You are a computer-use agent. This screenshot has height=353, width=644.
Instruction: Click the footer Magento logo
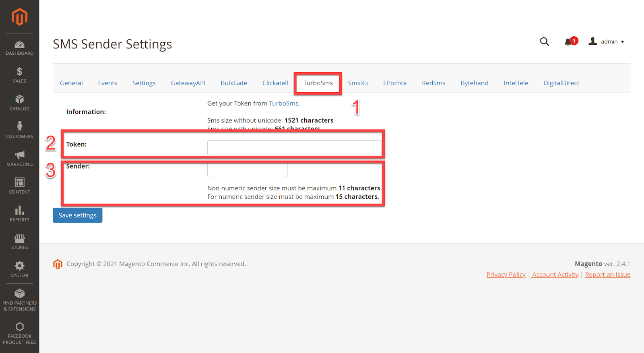tap(58, 264)
